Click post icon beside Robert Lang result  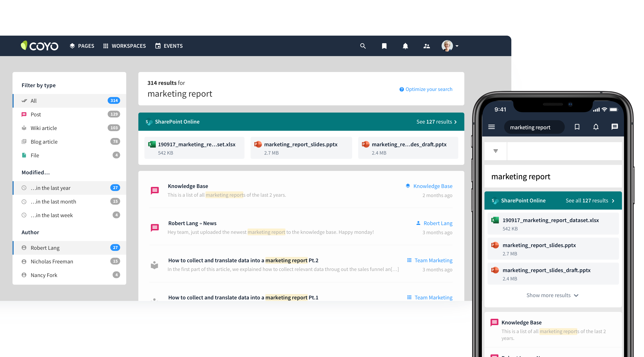pyautogui.click(x=155, y=228)
